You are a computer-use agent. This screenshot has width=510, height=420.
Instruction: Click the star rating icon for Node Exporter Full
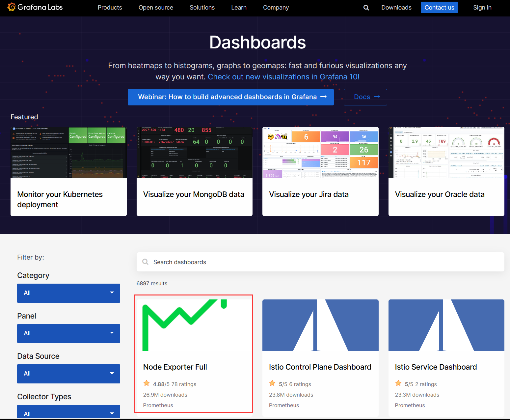[x=147, y=383]
